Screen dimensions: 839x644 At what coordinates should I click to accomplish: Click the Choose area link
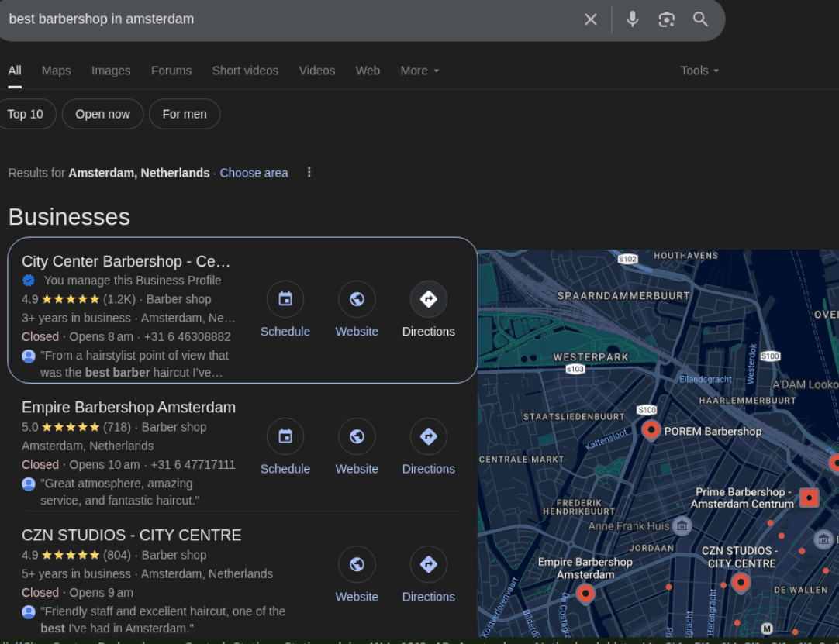(x=254, y=173)
